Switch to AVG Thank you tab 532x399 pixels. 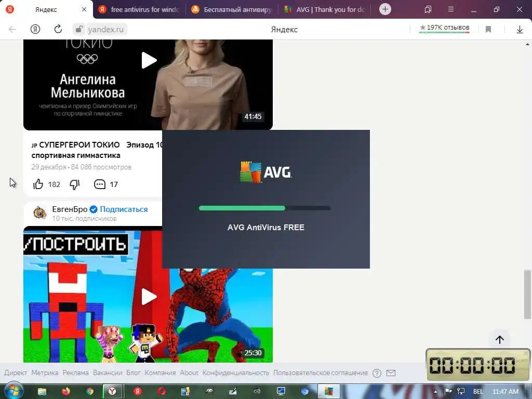325,9
